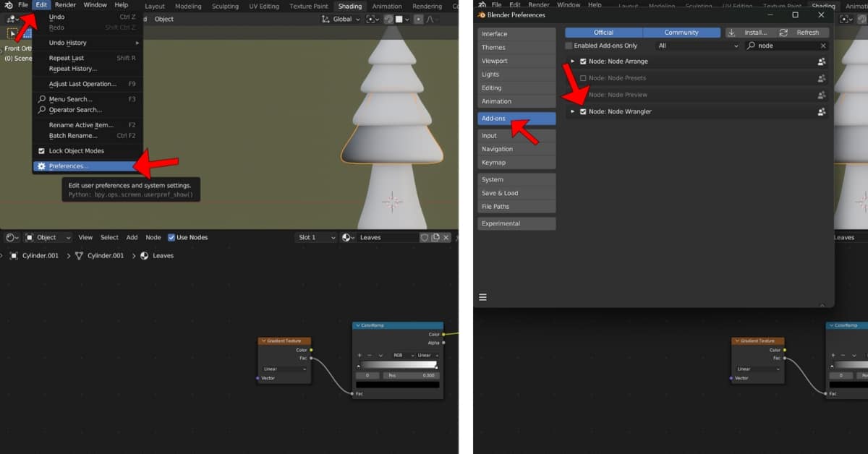Open proportional falloff curve icon in left viewport

point(432,19)
